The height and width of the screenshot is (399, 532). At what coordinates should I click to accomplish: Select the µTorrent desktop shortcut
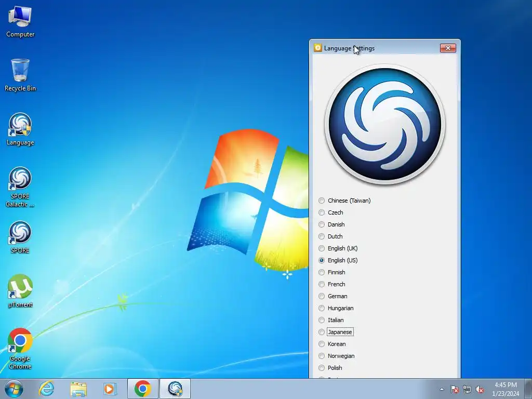[x=20, y=291]
